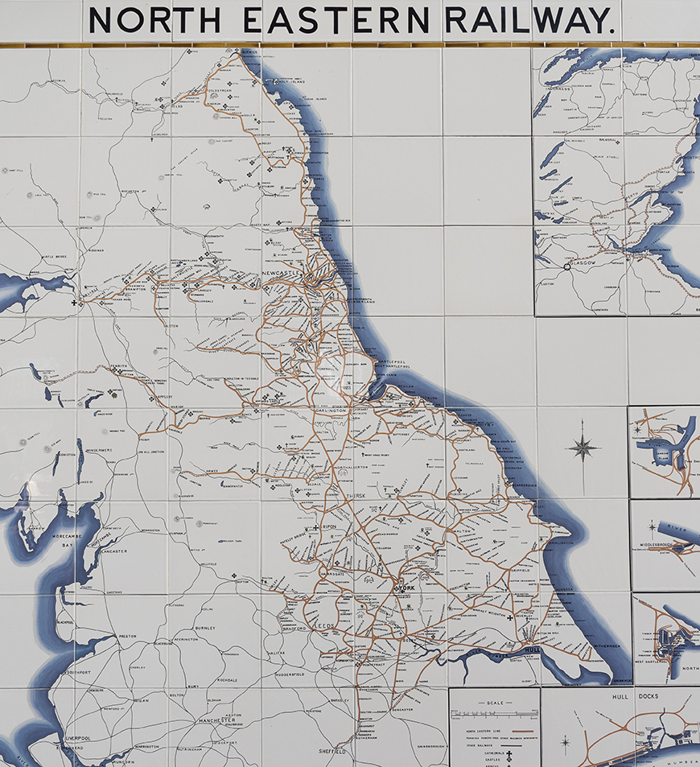
Task: Click the Castles symbol in the legend
Action: click(x=509, y=759)
